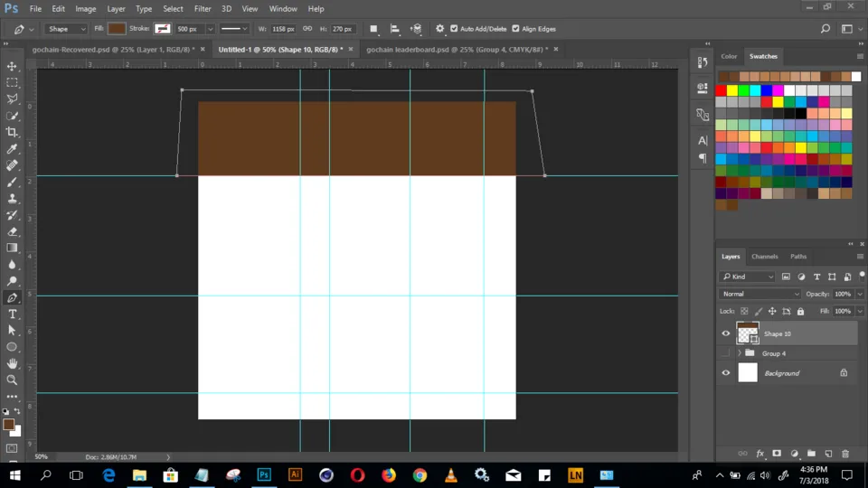Open the Shape tool mode dropdown
Viewport: 868px width, 488px height.
click(x=66, y=29)
